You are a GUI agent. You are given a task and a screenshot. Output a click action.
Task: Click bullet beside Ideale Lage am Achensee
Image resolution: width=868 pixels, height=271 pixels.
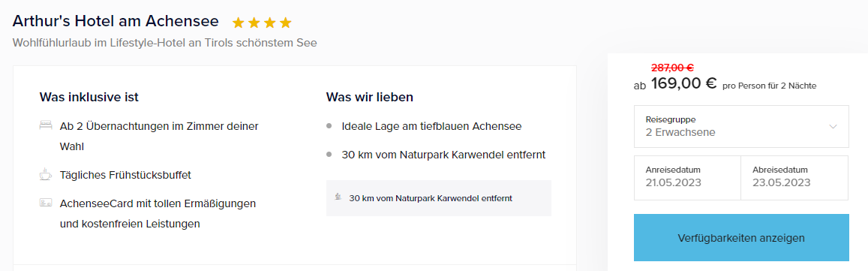(x=329, y=126)
